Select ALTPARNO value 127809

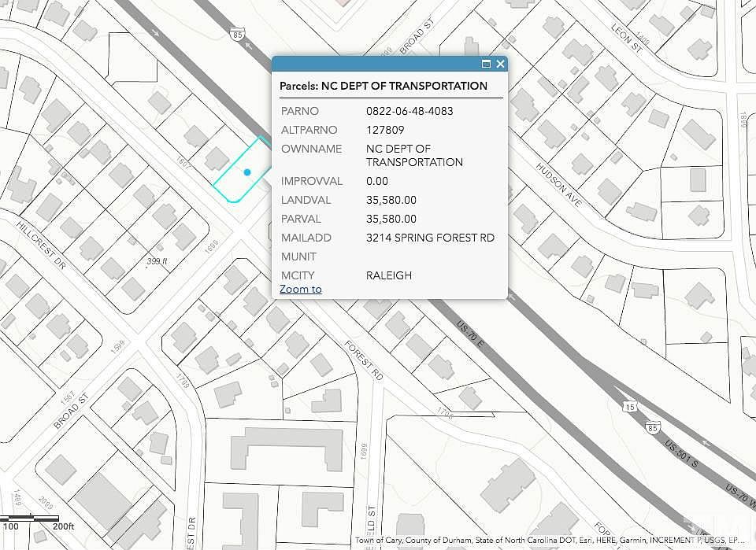[x=385, y=130]
